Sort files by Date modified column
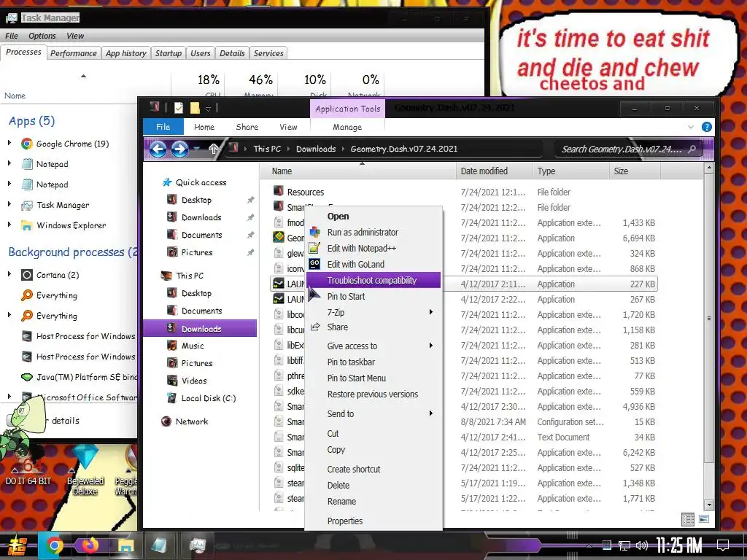The image size is (747, 560). [x=494, y=171]
